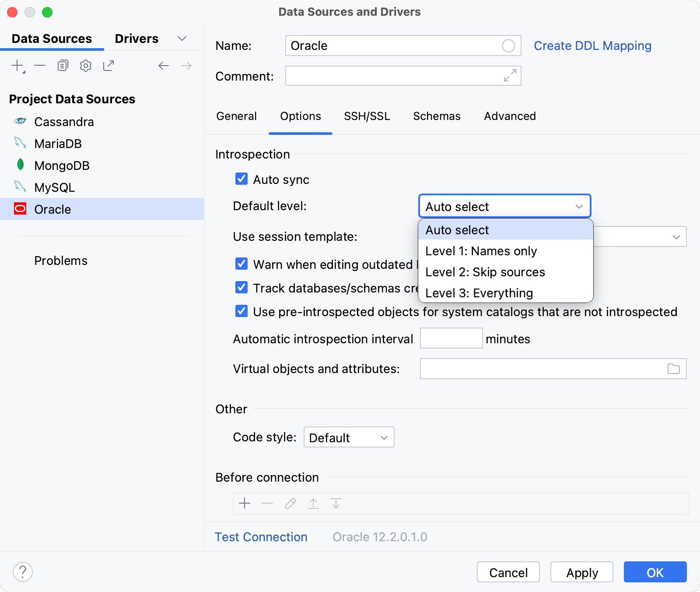Uncheck the Auto sync checkbox

click(241, 179)
